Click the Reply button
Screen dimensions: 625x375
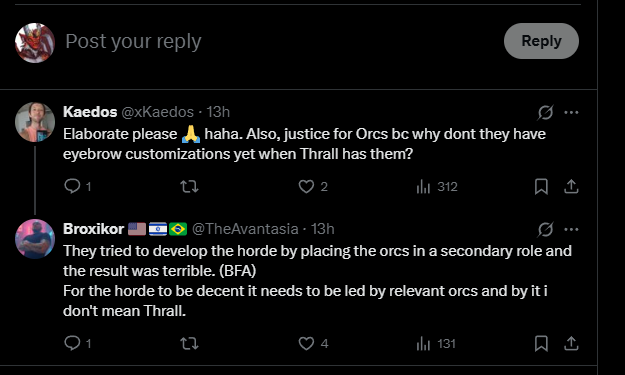[541, 41]
